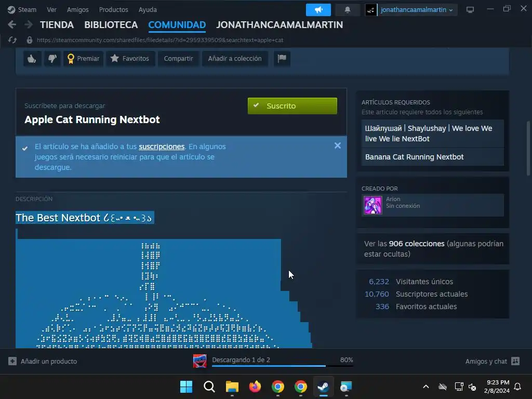Open Windows taskbar search

pos(209,387)
